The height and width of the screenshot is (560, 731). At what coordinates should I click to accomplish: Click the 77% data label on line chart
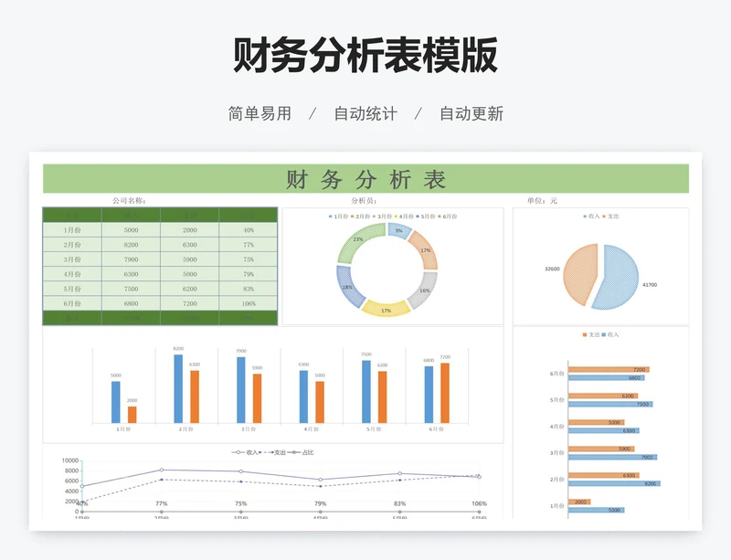[x=162, y=503]
